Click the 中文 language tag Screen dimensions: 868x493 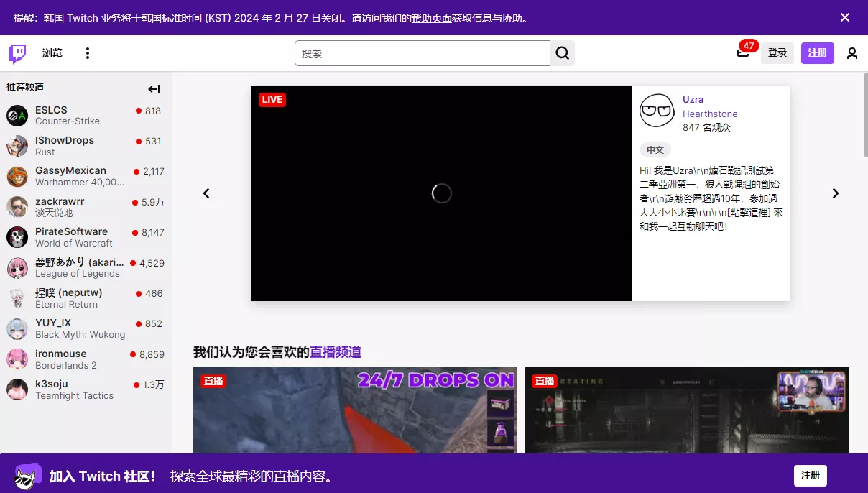(x=655, y=149)
